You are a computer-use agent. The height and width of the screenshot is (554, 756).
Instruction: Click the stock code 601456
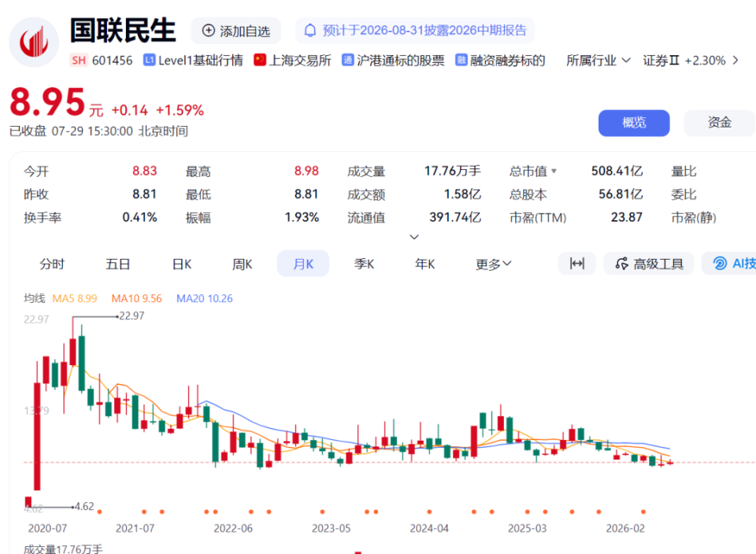[x=112, y=61]
